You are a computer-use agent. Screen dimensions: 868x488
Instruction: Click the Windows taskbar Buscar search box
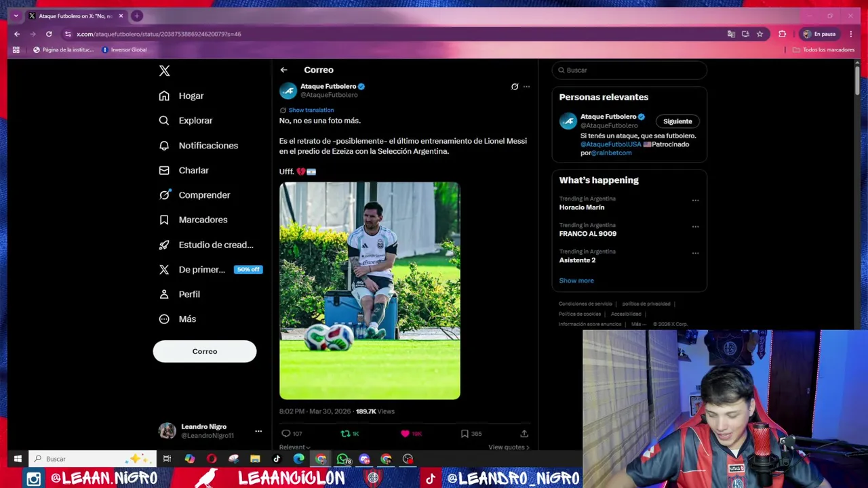click(92, 459)
